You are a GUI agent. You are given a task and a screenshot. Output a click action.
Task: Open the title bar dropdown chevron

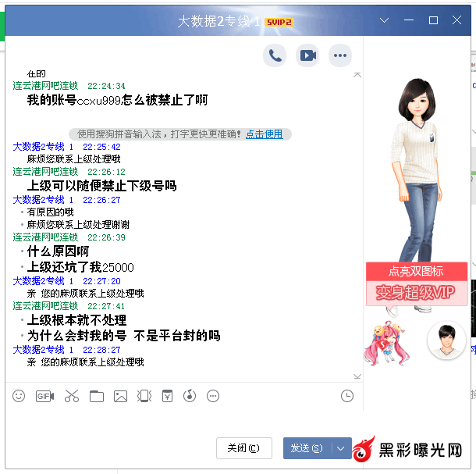click(x=384, y=20)
